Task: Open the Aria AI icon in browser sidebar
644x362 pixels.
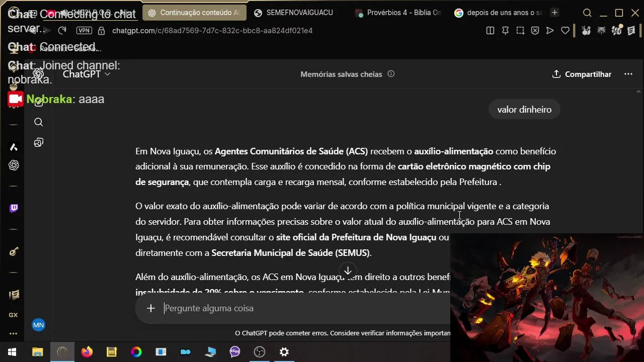Action: click(x=14, y=147)
